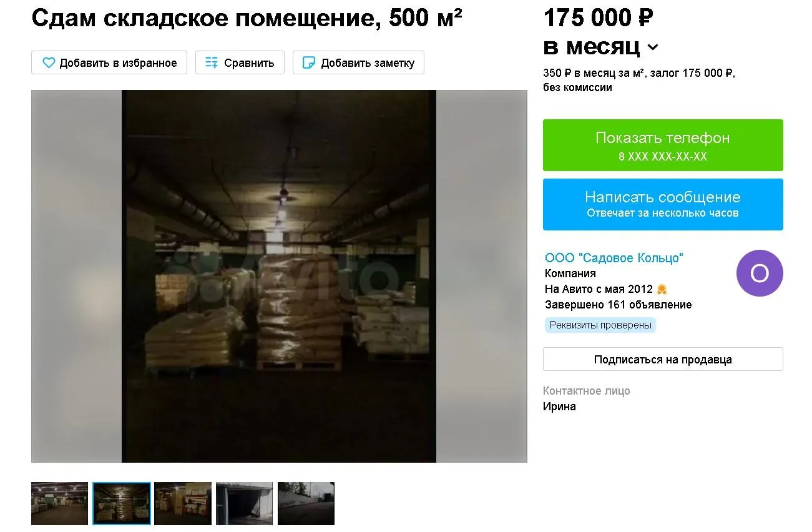Screen dimensions: 812x532
Task: Expand the price period chevron near в месяц
Action: point(652,47)
